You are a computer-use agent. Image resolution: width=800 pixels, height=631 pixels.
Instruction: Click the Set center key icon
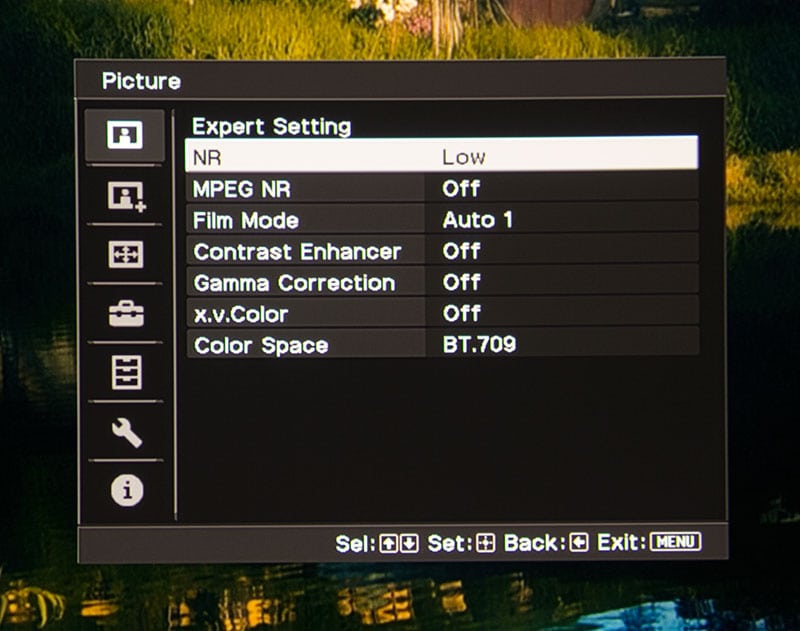click(x=485, y=543)
